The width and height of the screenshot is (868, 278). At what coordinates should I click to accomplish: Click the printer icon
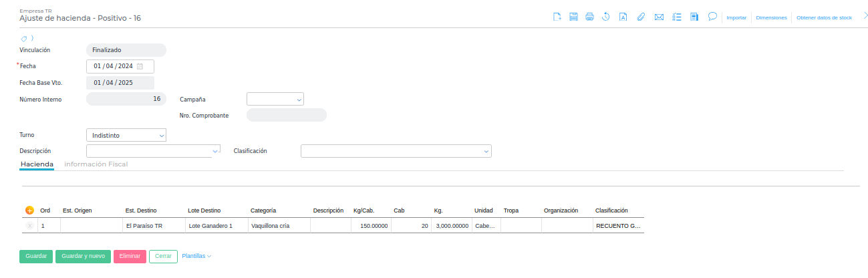pyautogui.click(x=589, y=17)
